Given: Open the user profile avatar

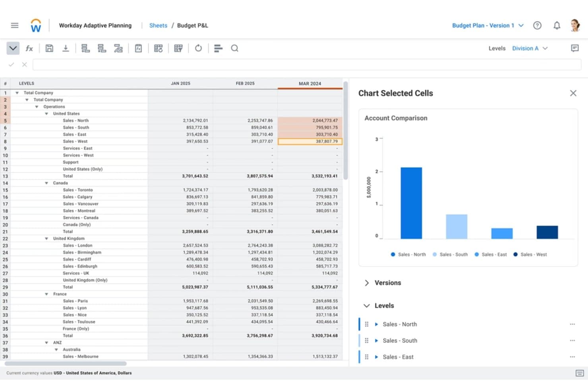Looking at the screenshot, I should [x=575, y=25].
